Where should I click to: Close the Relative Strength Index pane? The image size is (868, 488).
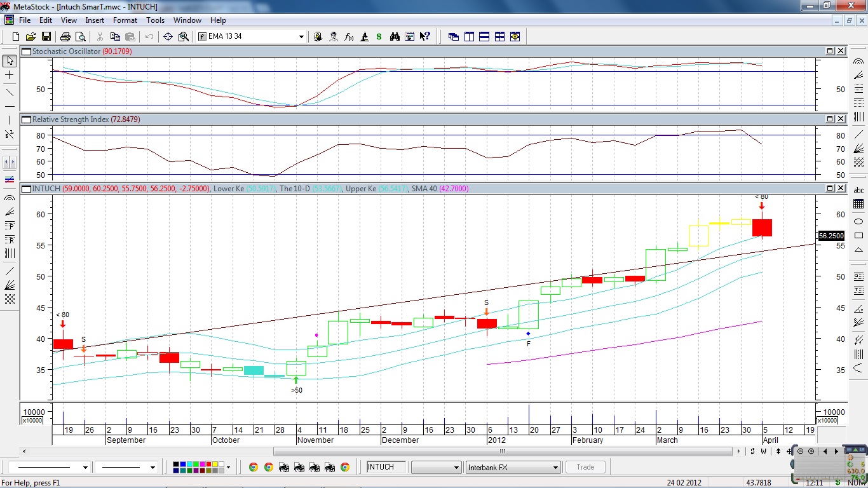[x=841, y=119]
